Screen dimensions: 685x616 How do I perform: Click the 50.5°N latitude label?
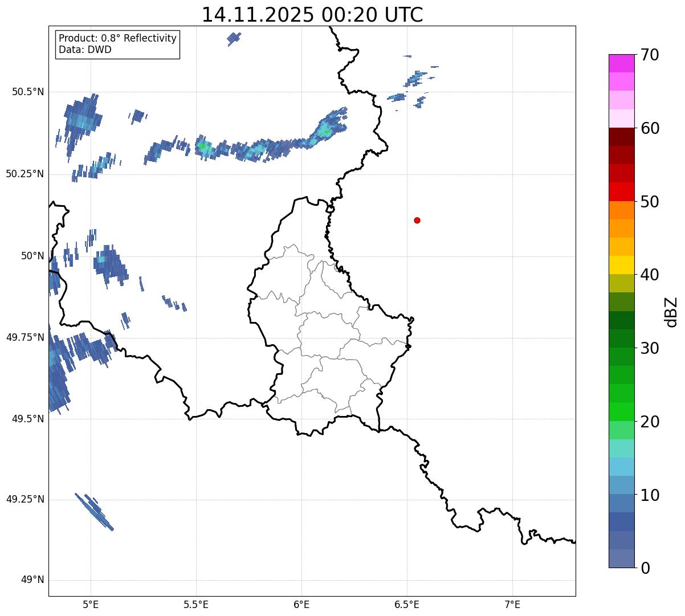point(28,92)
